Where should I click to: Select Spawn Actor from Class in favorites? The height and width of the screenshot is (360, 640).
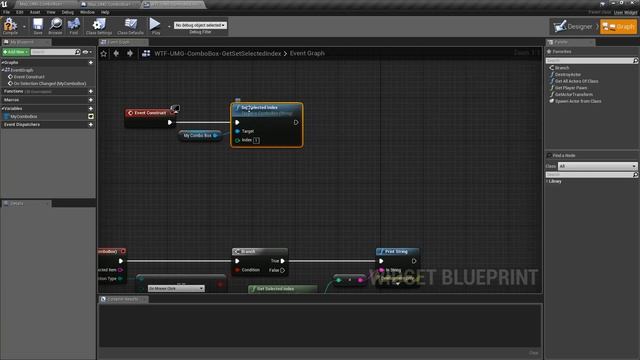(578, 101)
